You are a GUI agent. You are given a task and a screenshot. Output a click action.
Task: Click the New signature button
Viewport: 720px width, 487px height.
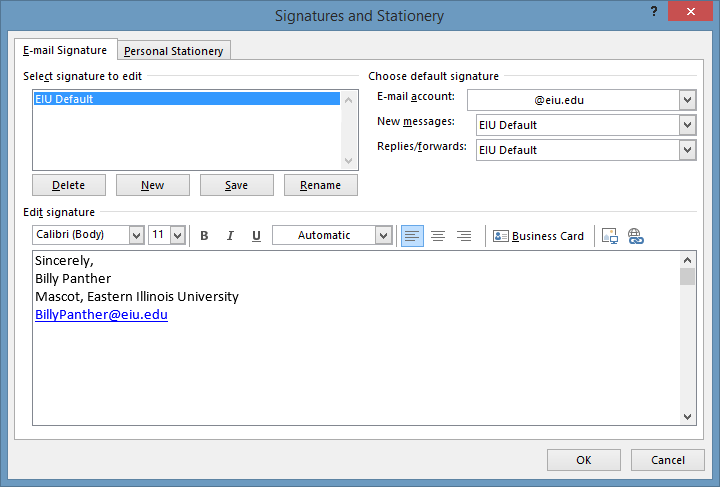point(153,185)
